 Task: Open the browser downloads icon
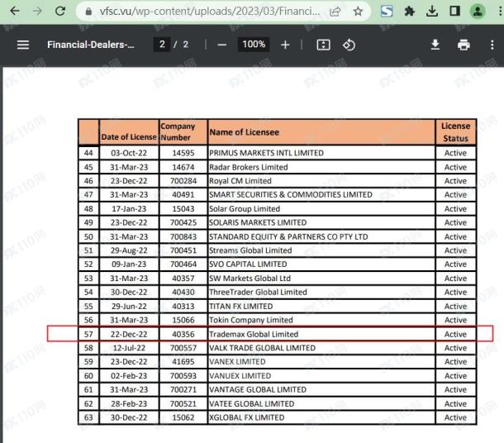[x=432, y=12]
